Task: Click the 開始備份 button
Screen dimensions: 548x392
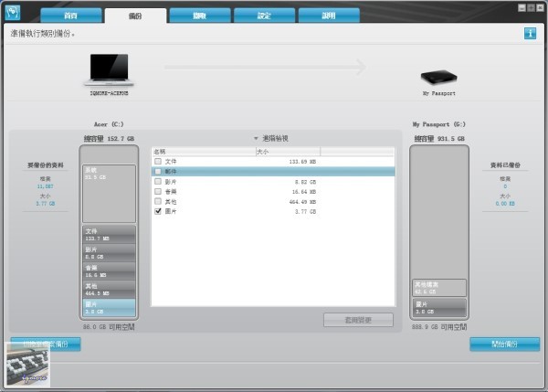Action: pos(505,344)
